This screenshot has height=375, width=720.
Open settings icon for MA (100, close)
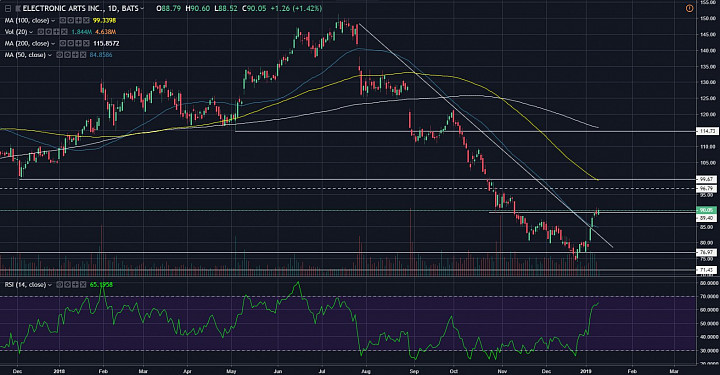(x=71, y=20)
